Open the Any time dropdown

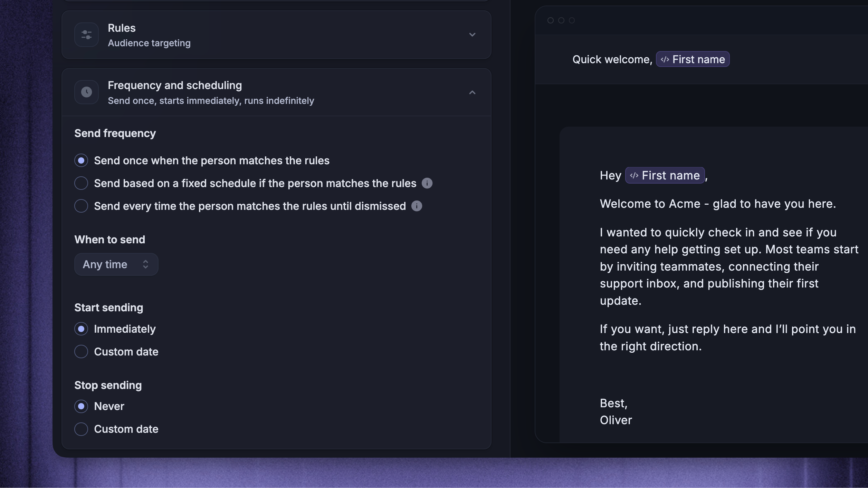(x=116, y=264)
